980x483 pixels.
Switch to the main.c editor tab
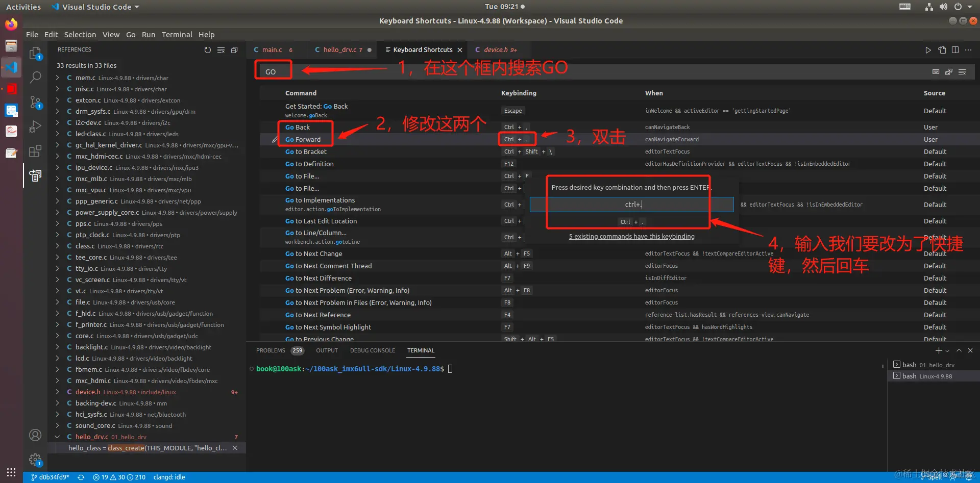tap(277, 50)
